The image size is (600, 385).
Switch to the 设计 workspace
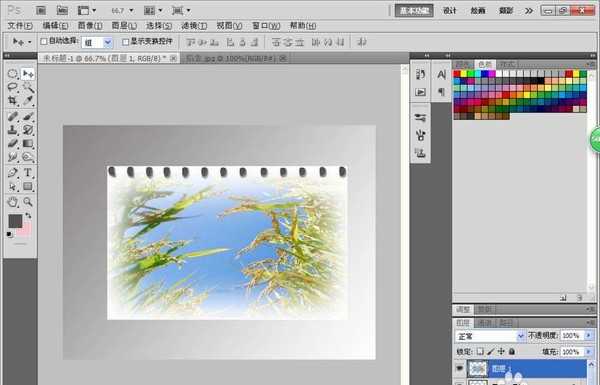tap(450, 10)
